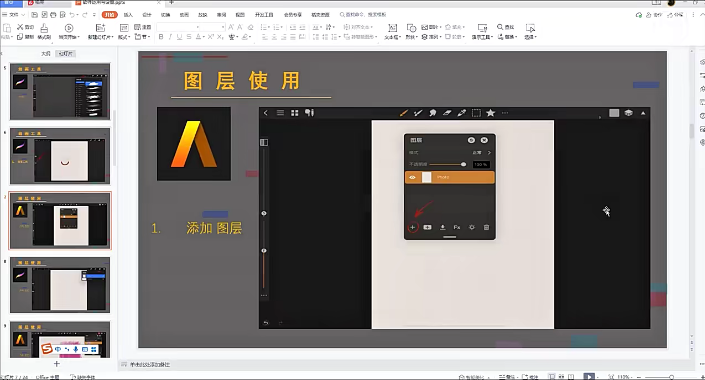
Task: Switch to the Animations ribbon tab
Action: (x=184, y=15)
